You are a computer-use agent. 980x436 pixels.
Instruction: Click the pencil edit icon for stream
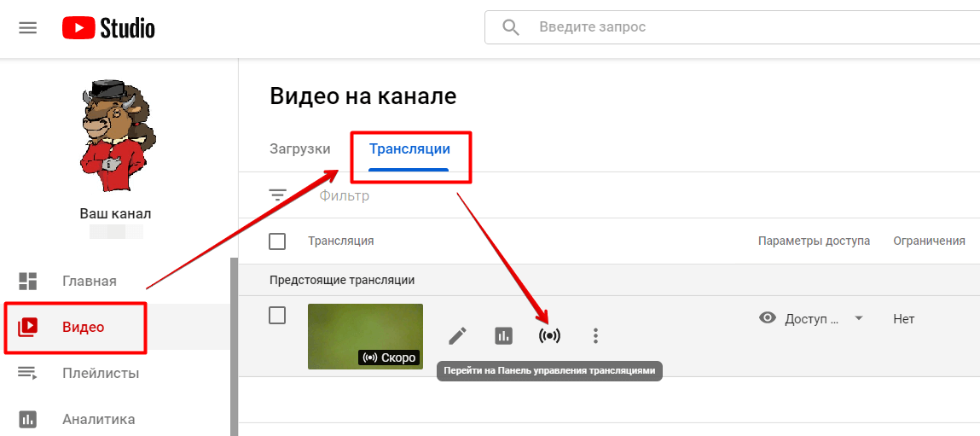point(458,336)
